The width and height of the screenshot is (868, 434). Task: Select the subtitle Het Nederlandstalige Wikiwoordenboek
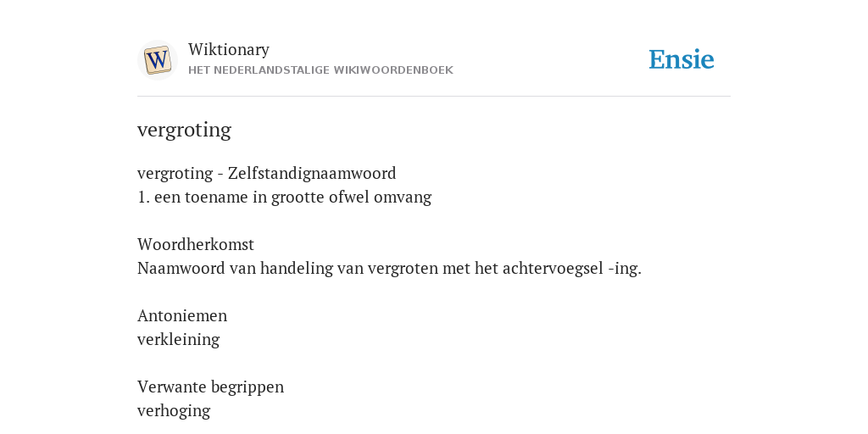coord(320,70)
